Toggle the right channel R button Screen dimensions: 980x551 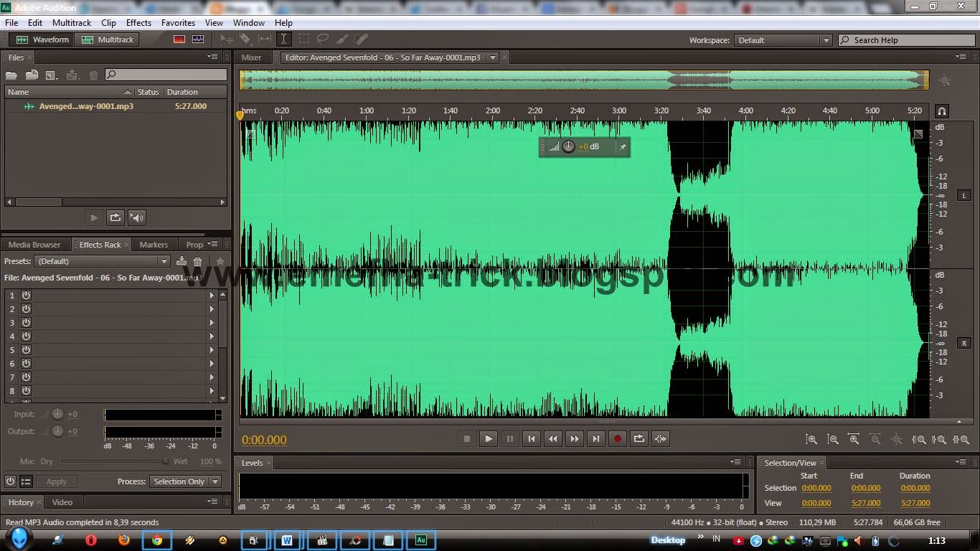point(964,343)
